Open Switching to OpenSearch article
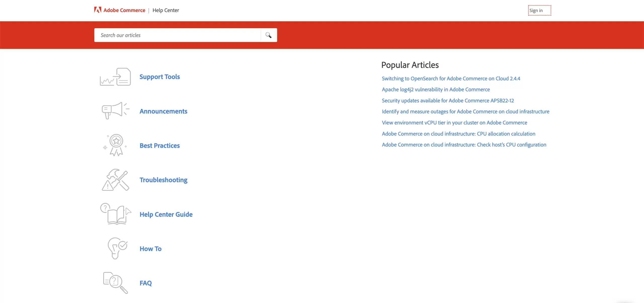The width and height of the screenshot is (644, 303). pos(451,79)
